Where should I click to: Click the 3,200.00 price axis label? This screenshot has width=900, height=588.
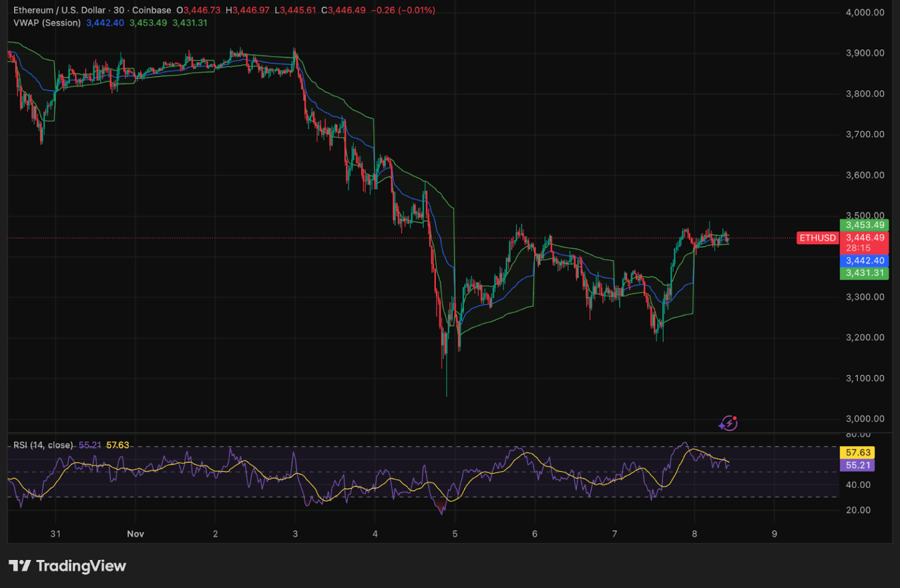(865, 337)
